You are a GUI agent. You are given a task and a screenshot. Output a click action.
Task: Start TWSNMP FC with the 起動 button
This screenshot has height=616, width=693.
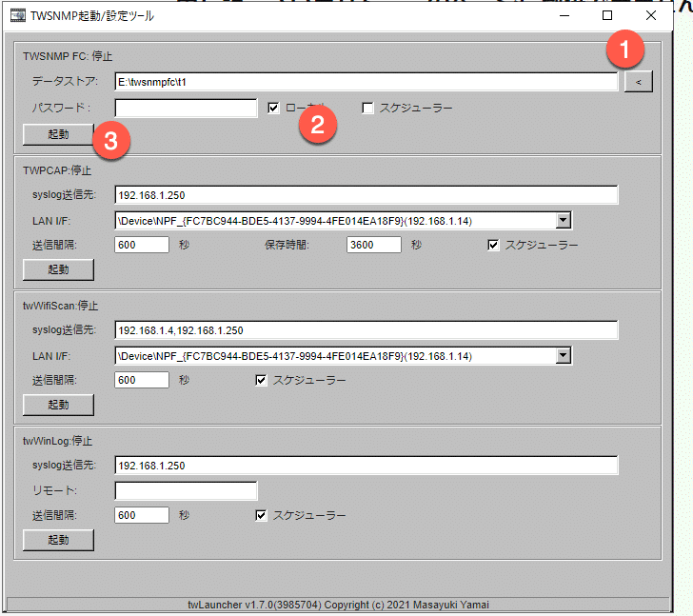58,134
